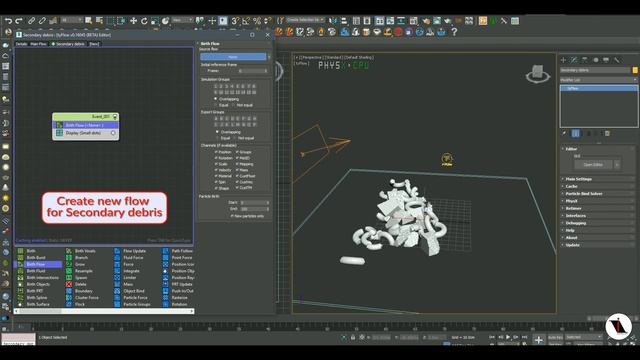
Task: Click the Undo arrow icon
Action: [8, 21]
